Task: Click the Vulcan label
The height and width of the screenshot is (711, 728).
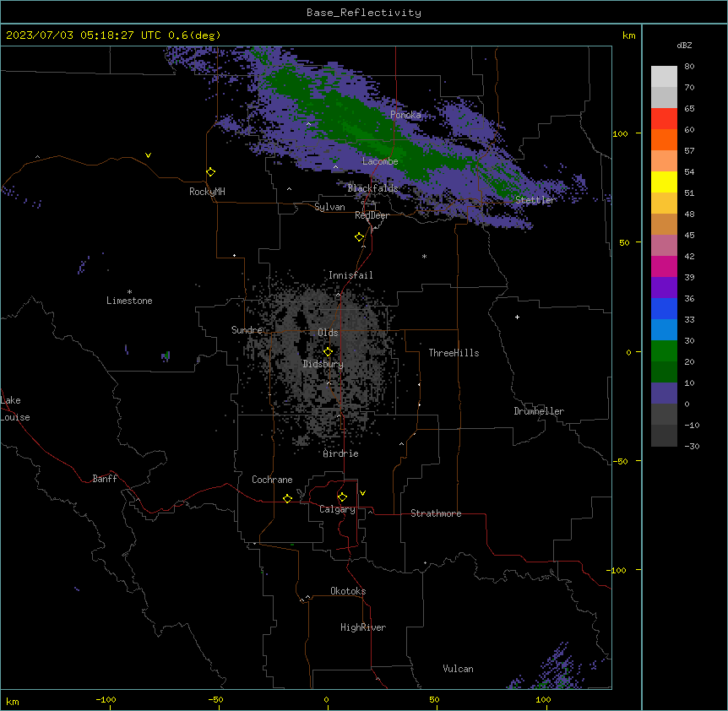Action: pos(459,669)
